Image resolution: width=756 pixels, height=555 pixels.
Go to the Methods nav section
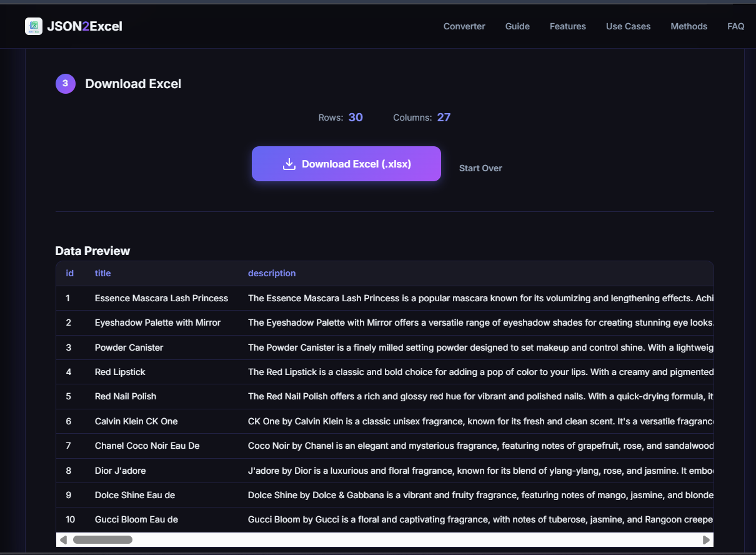coord(689,26)
